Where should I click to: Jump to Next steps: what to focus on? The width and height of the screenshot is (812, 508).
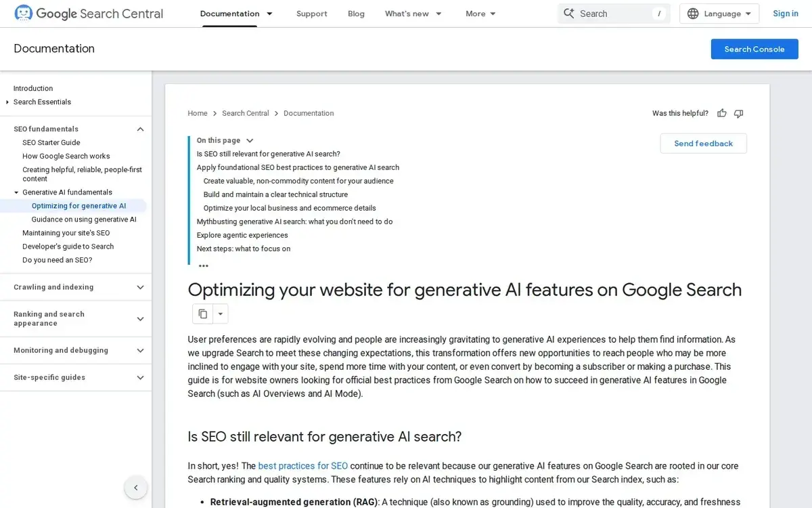pos(244,249)
